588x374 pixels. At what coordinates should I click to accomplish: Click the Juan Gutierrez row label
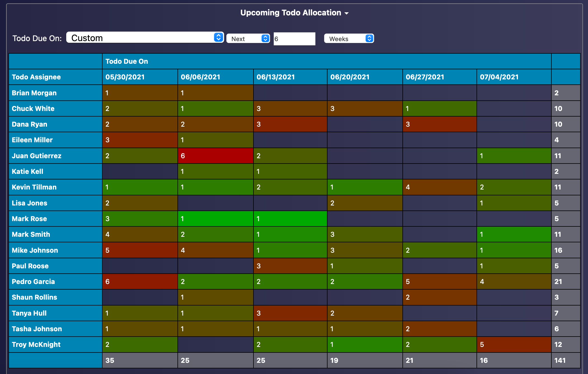(x=55, y=156)
